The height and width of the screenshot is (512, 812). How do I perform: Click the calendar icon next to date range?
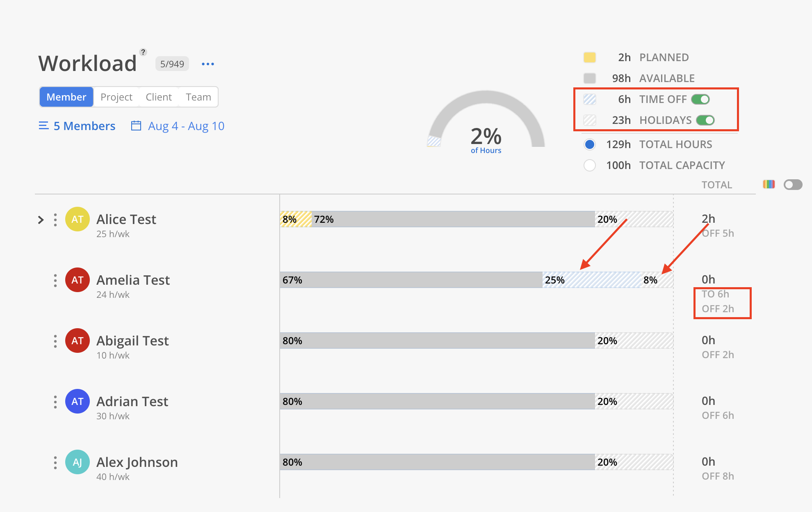point(136,126)
